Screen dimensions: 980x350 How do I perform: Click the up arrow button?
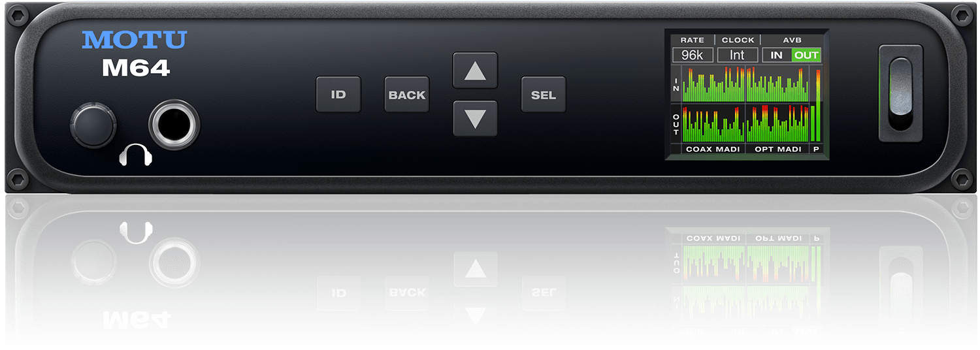point(475,71)
